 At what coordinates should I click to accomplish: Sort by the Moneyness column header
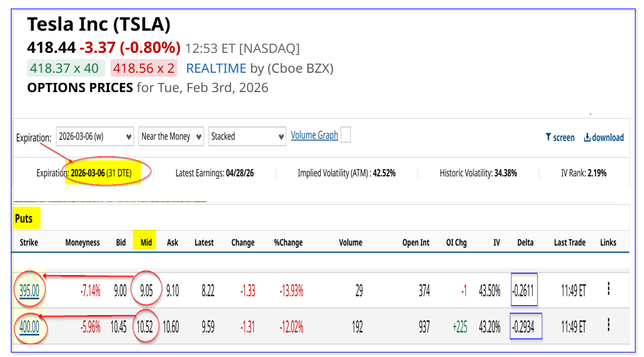82,242
